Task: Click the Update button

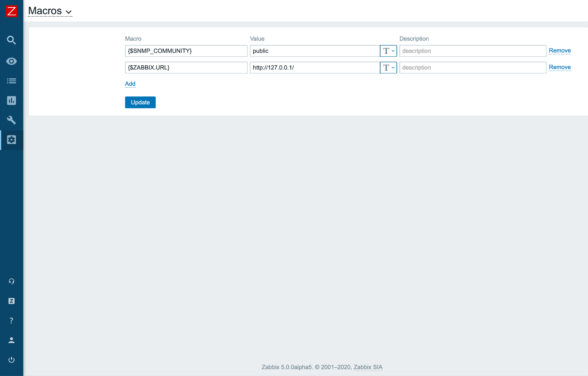Action: tap(140, 103)
